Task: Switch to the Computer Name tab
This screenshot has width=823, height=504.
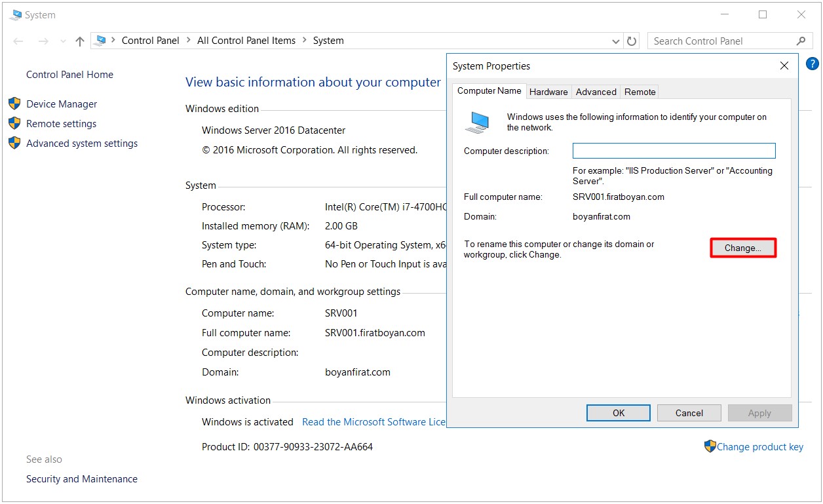Action: tap(489, 91)
